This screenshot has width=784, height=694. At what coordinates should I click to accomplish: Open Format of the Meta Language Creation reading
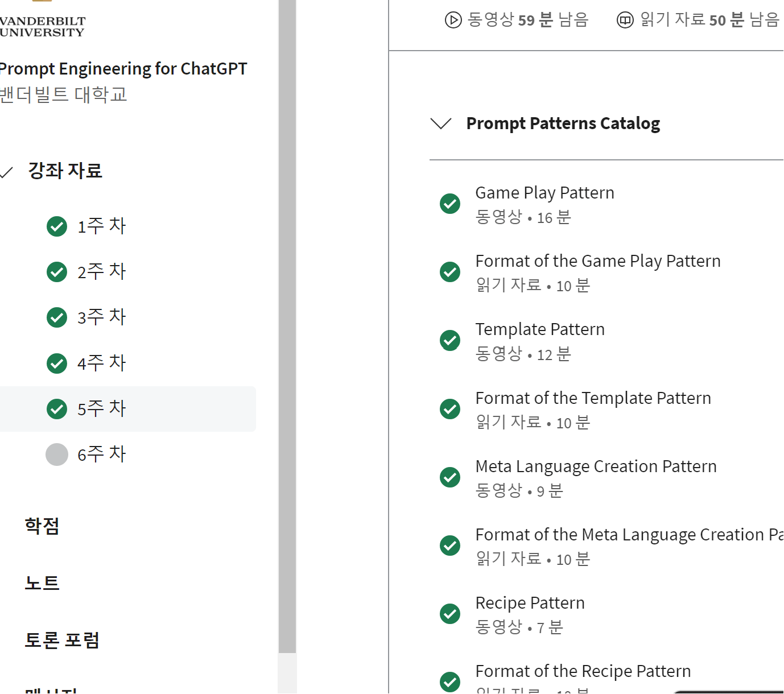coord(629,535)
